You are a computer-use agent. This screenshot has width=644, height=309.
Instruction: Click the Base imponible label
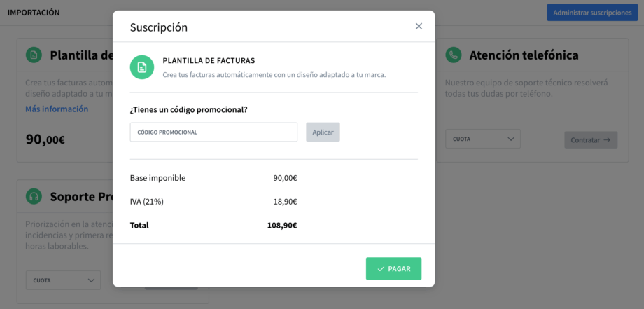pos(157,178)
